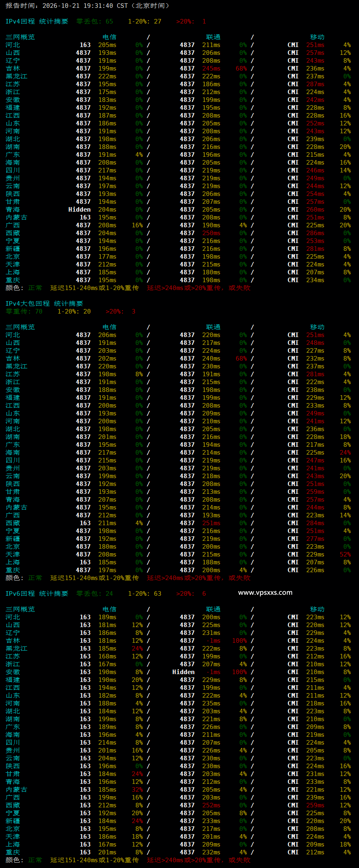
Task: Click '68%' in the IPv4大包回程 吉林 row
Action: point(241,359)
